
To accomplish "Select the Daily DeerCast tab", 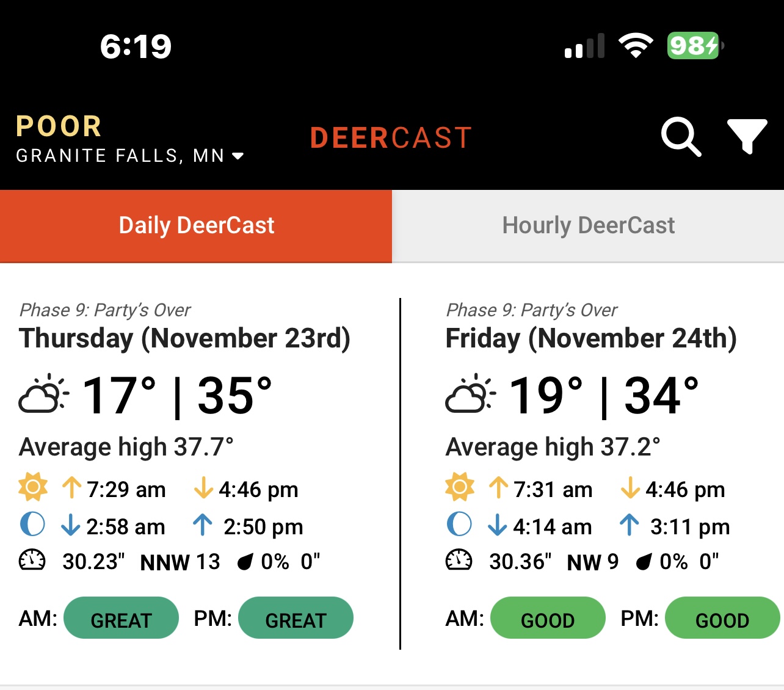I will [196, 226].
